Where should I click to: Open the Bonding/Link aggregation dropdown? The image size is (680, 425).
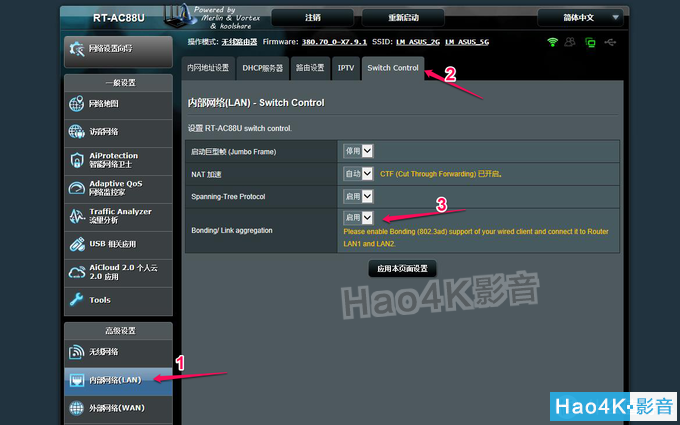(358, 217)
